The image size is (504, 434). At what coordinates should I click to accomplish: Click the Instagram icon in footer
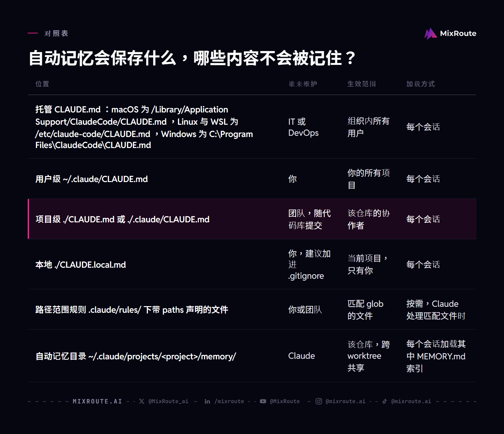coord(319,401)
